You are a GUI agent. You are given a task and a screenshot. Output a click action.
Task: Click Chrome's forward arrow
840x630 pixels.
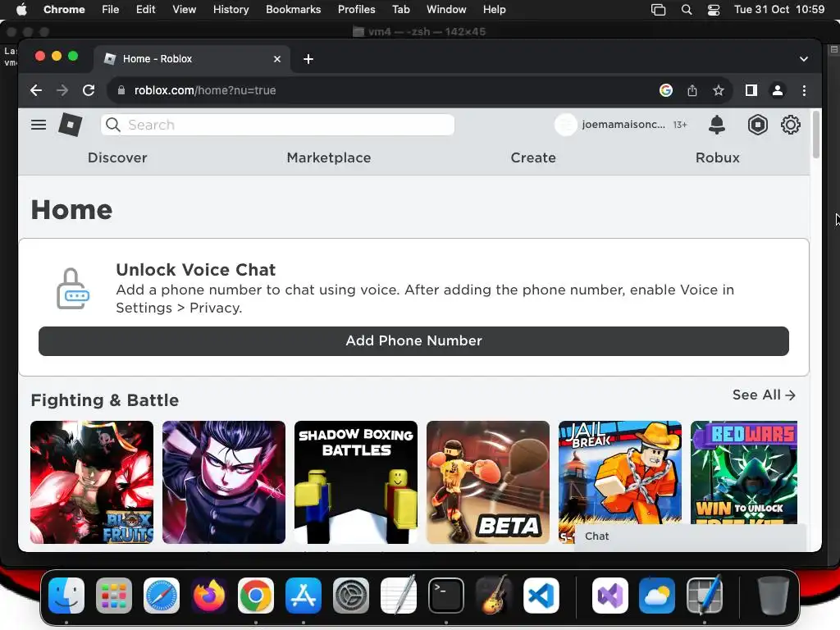click(x=62, y=90)
